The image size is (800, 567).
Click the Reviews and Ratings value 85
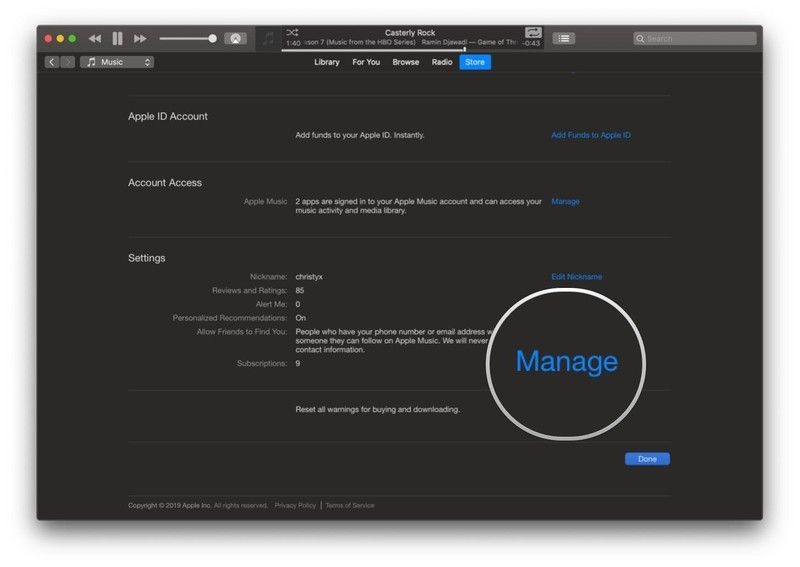pos(299,290)
